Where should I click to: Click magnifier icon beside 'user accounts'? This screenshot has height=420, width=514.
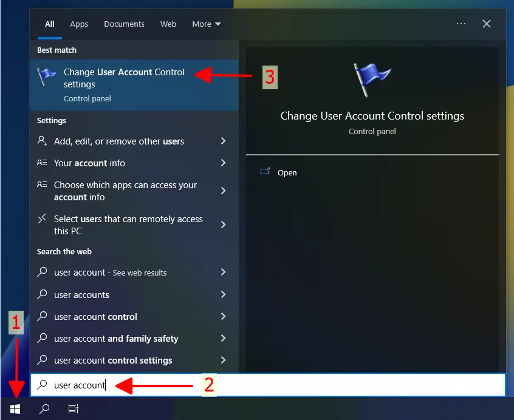(x=42, y=294)
